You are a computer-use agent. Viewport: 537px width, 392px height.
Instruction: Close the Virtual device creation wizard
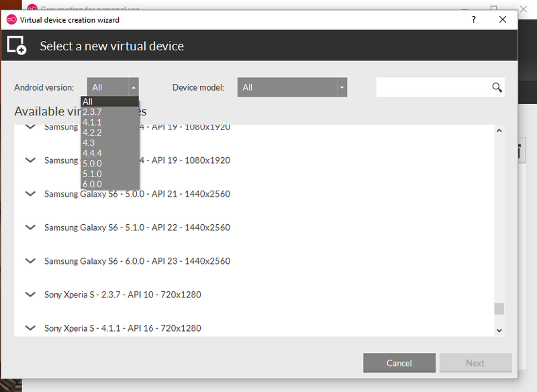click(502, 19)
